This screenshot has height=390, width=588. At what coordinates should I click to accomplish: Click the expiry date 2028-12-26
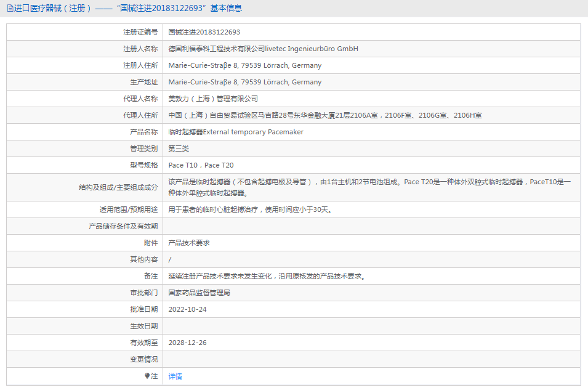pyautogui.click(x=187, y=343)
